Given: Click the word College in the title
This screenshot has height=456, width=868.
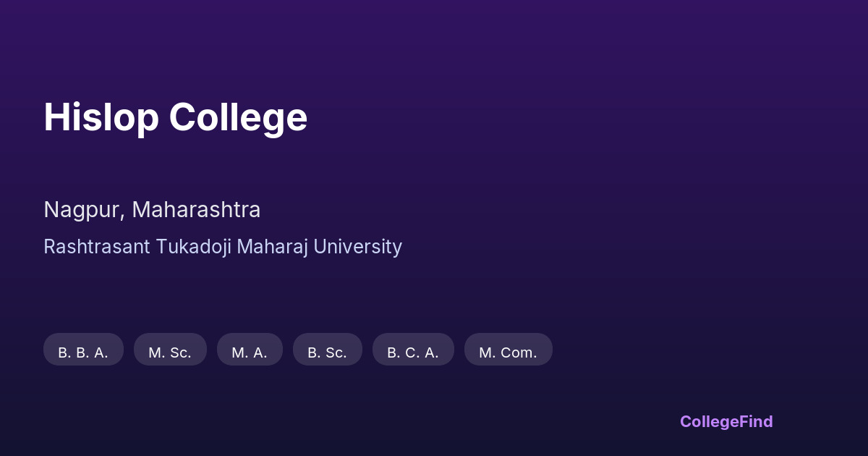Looking at the screenshot, I should pyautogui.click(x=238, y=117).
